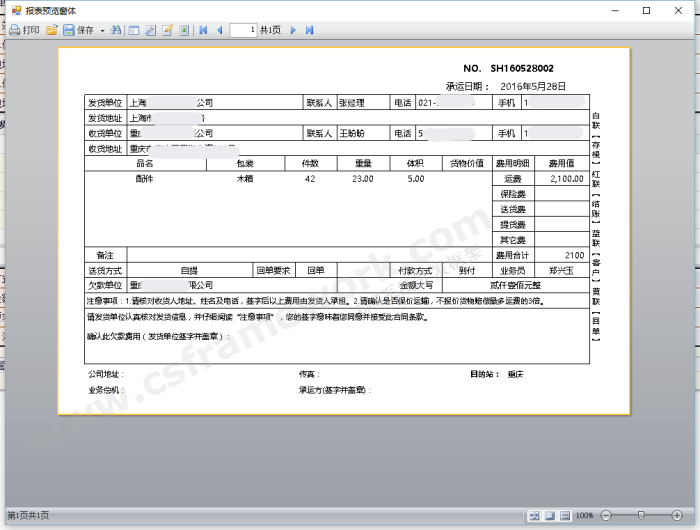Switch to page width view mode
Screen dimensions: 700x530
[535, 515]
